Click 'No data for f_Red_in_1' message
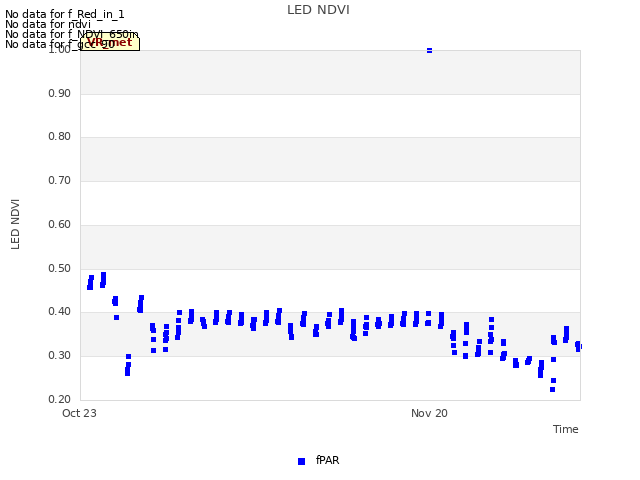The image size is (640, 480). click(x=64, y=14)
